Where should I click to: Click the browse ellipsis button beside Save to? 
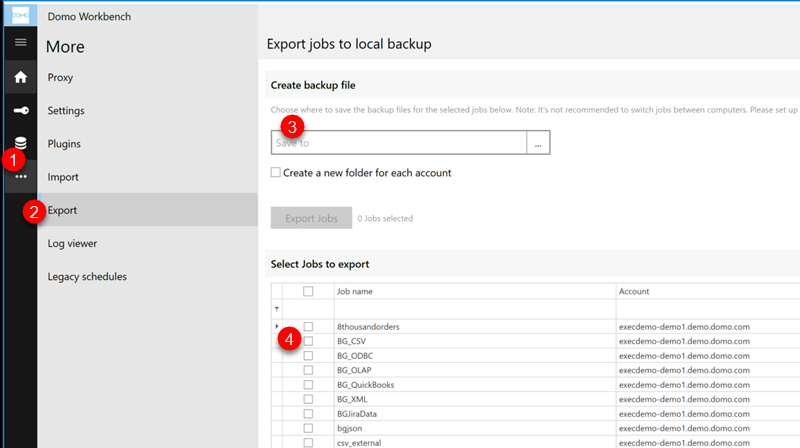coord(538,144)
